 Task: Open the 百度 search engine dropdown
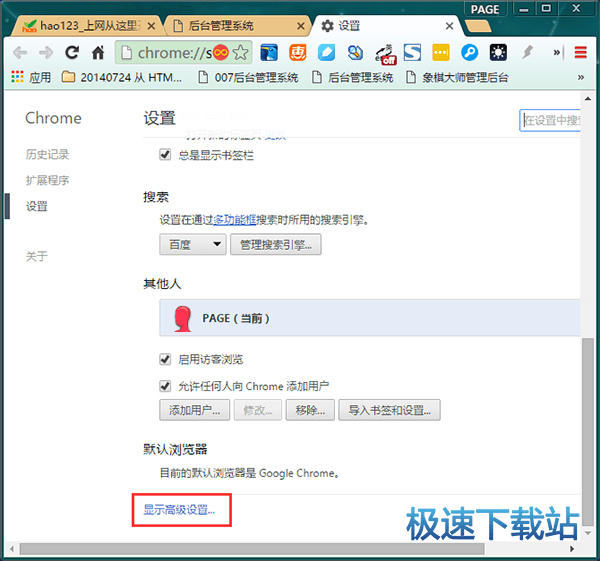[x=193, y=244]
